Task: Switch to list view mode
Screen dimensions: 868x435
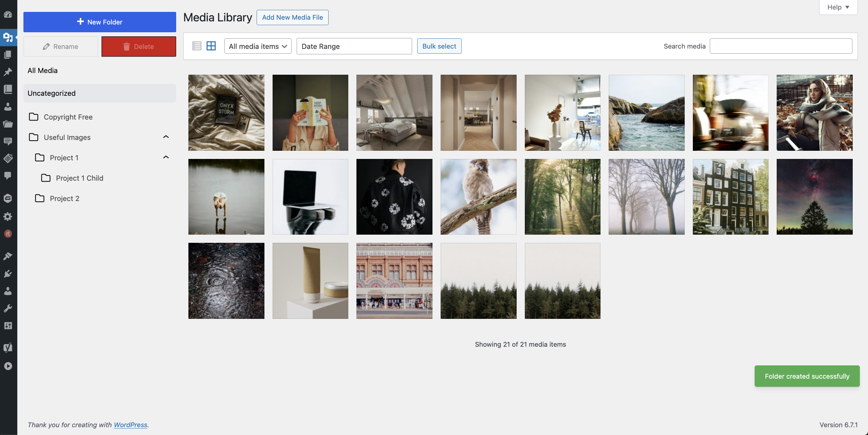Action: pyautogui.click(x=197, y=46)
